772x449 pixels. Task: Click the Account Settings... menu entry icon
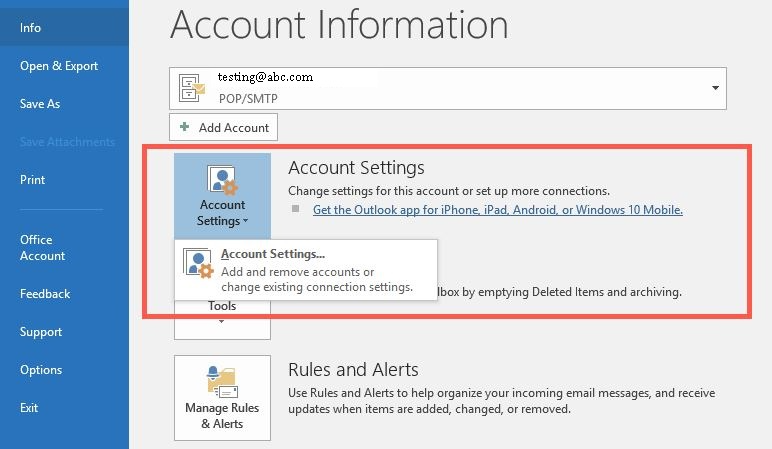[x=198, y=263]
